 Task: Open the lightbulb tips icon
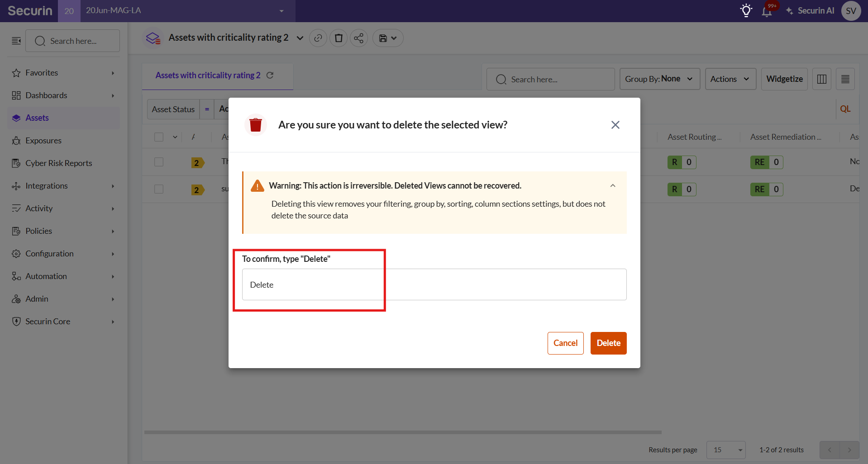coord(746,10)
